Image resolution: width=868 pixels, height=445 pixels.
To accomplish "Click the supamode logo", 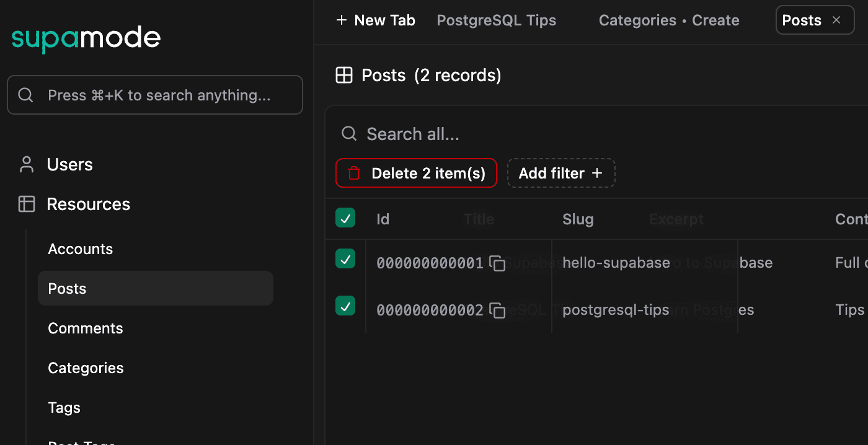I will click(86, 39).
